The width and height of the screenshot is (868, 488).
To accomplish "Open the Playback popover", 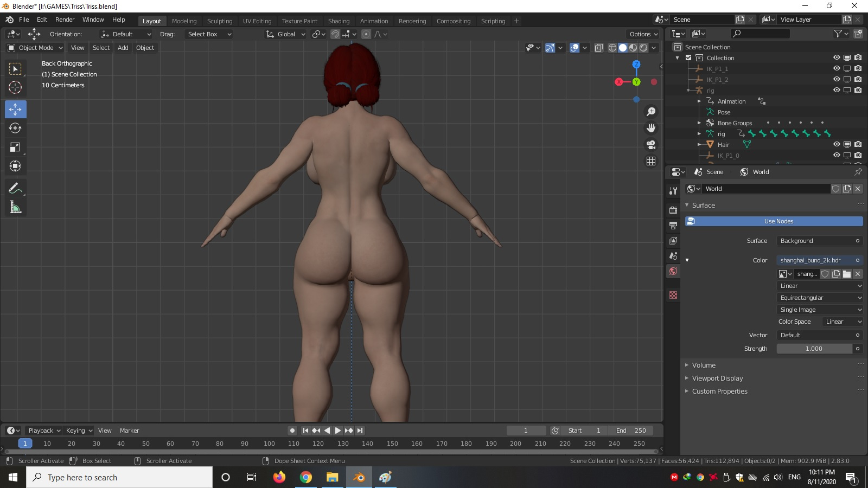I will 44,431.
